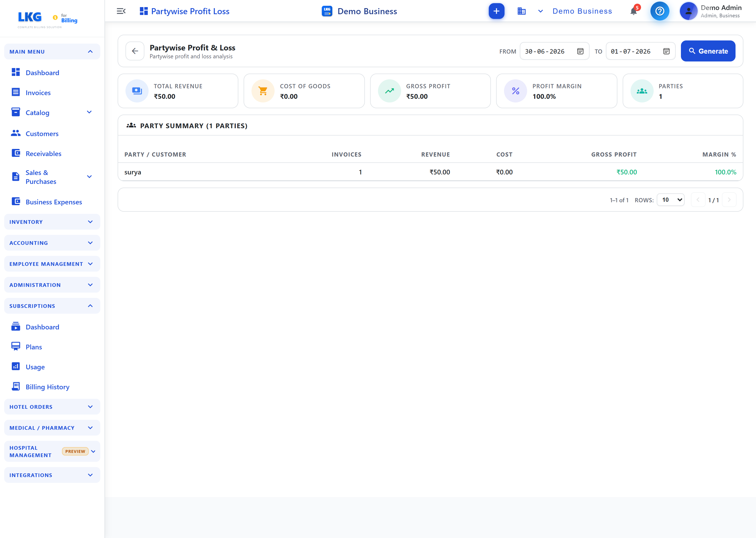The image size is (756, 538).
Task: Go back using the arrow button
Action: [x=135, y=51]
